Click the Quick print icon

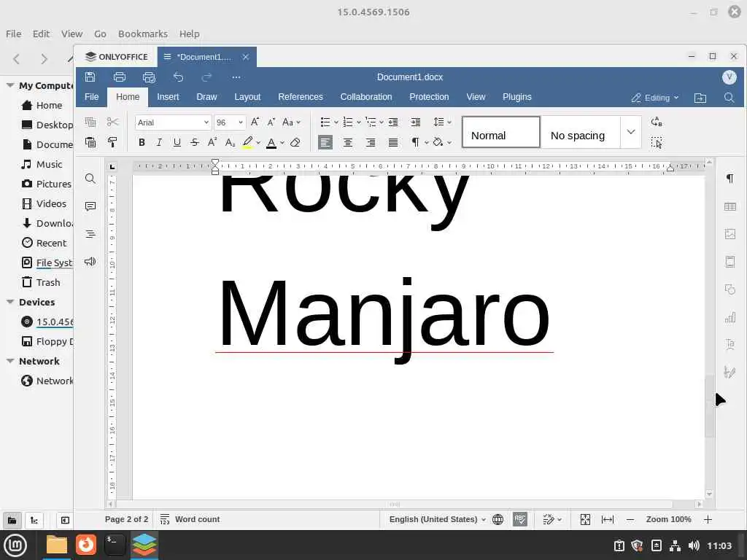click(x=149, y=77)
